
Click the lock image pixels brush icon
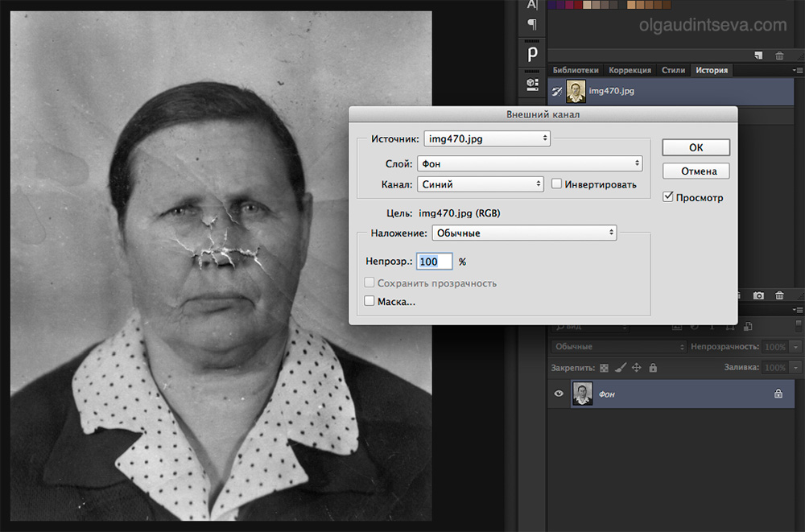pos(620,368)
